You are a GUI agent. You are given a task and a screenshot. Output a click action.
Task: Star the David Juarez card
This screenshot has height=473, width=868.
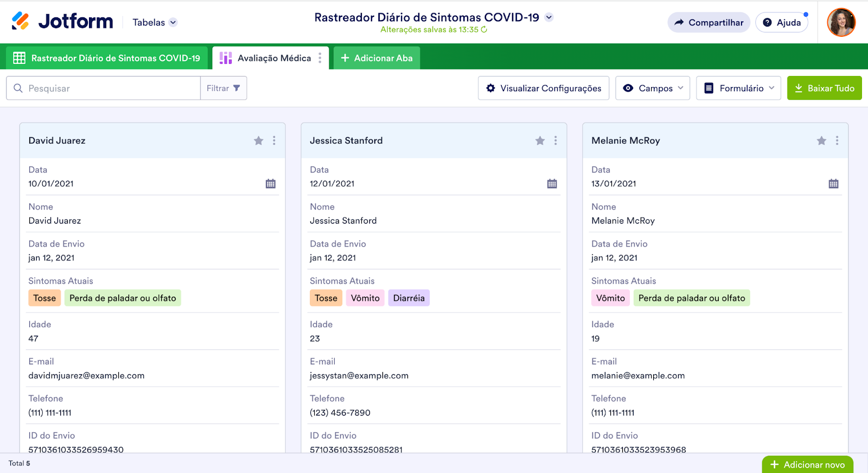click(259, 140)
